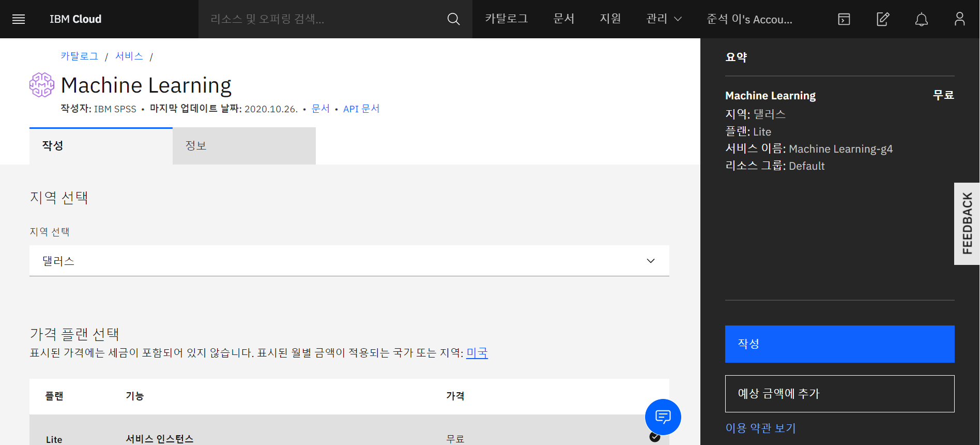The height and width of the screenshot is (445, 980).
Task: Expand the 댈러스 region dropdown
Action: [x=349, y=261]
